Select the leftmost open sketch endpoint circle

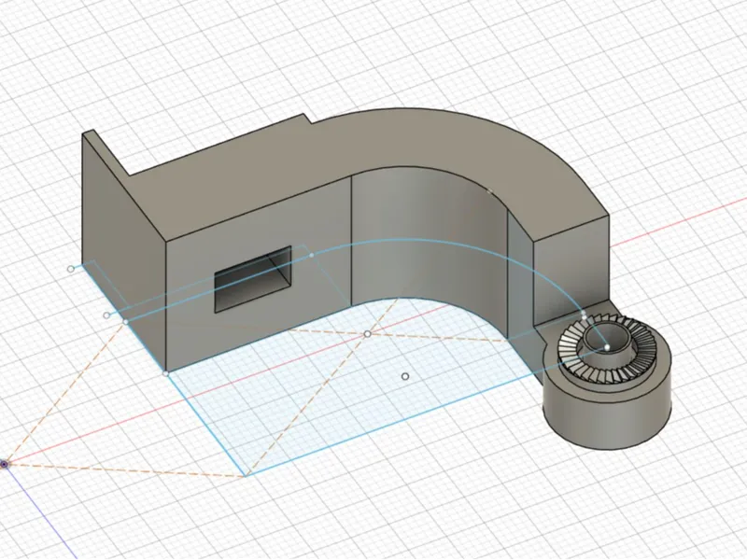coord(71,269)
